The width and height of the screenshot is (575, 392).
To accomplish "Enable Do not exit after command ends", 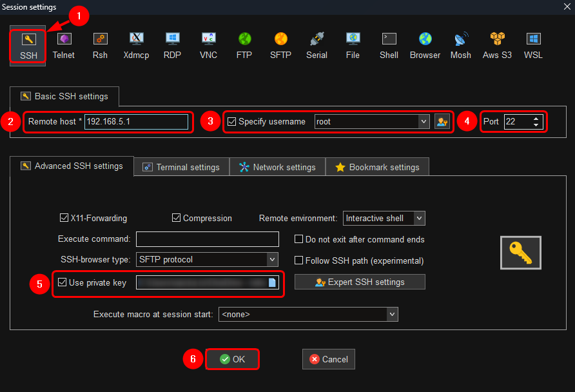I will point(298,239).
